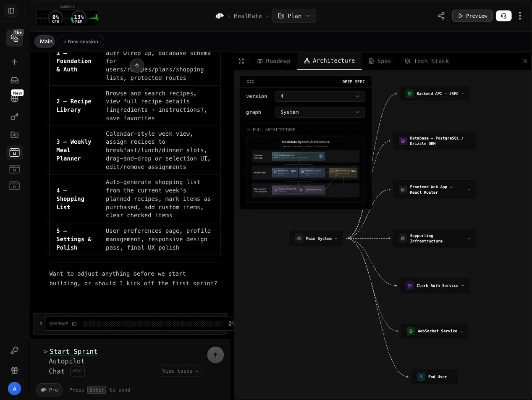The image size is (532, 400).
Task: Click the drag handle on Deep Spec card
Action: 250,82
